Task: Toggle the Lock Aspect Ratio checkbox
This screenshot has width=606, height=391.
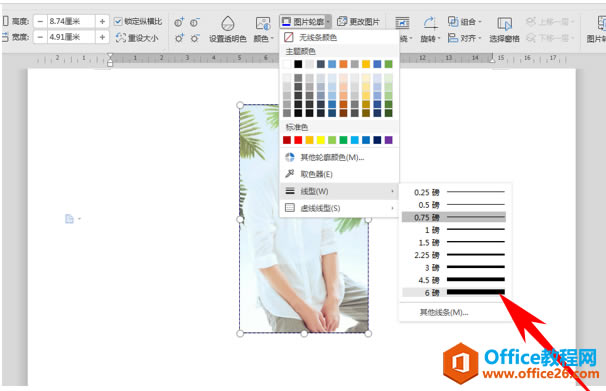Action: coord(118,22)
